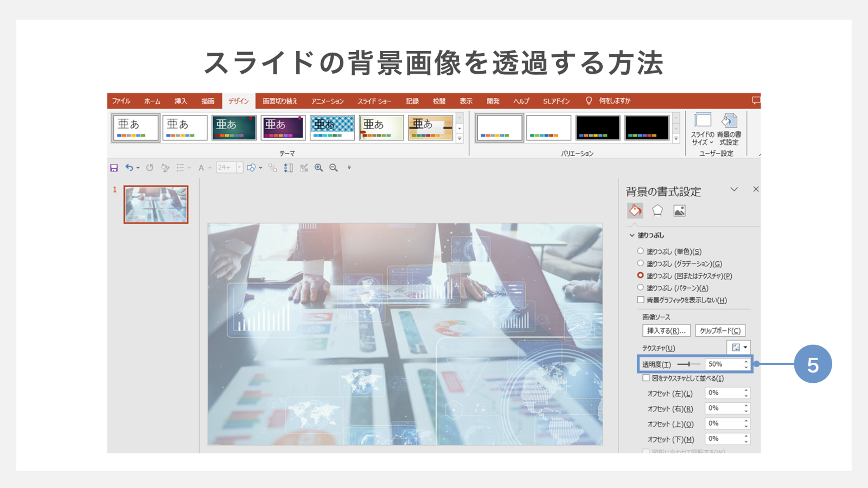Click the Redo icon on the Quick Access Toolbar

pos(150,167)
